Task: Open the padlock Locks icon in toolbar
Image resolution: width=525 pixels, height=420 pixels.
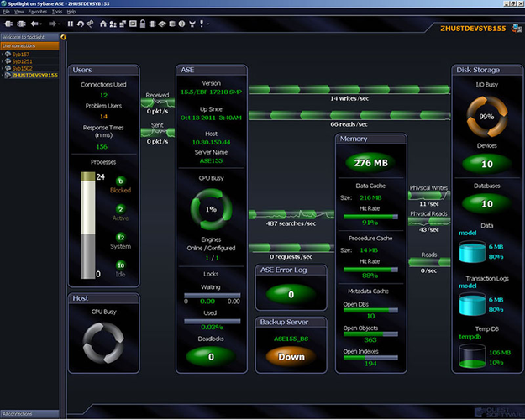Action: [x=143, y=24]
